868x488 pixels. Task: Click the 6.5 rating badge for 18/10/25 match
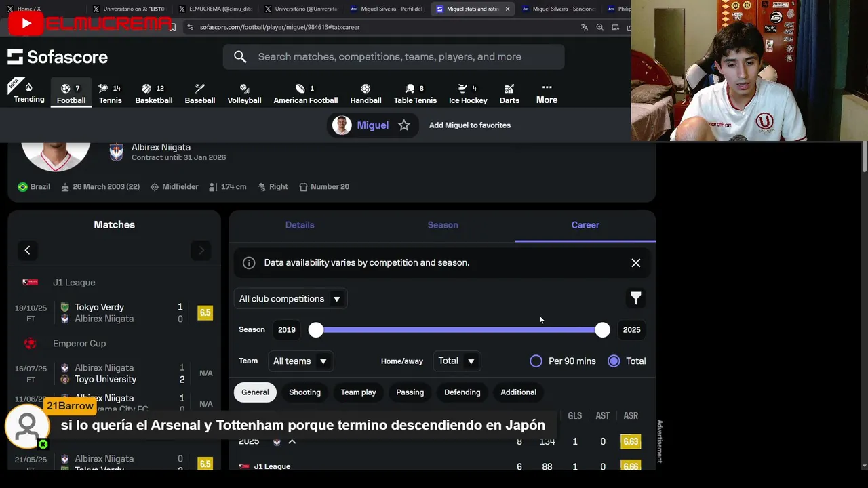point(205,313)
